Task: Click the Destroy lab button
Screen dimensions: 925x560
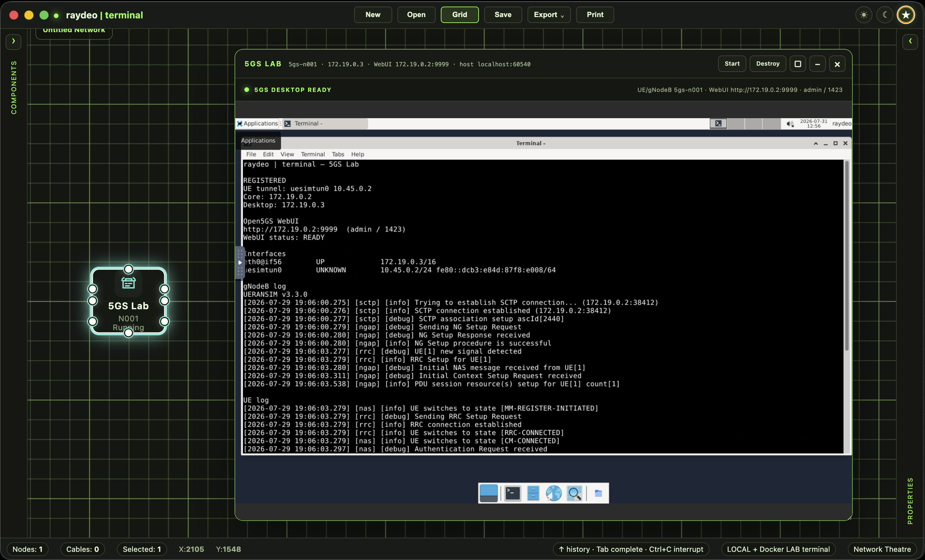Action: [768, 64]
